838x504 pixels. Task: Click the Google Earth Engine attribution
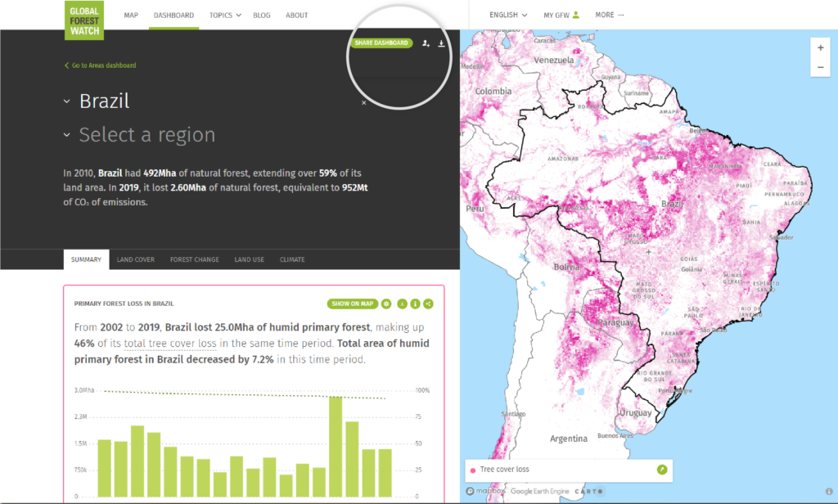click(x=539, y=491)
